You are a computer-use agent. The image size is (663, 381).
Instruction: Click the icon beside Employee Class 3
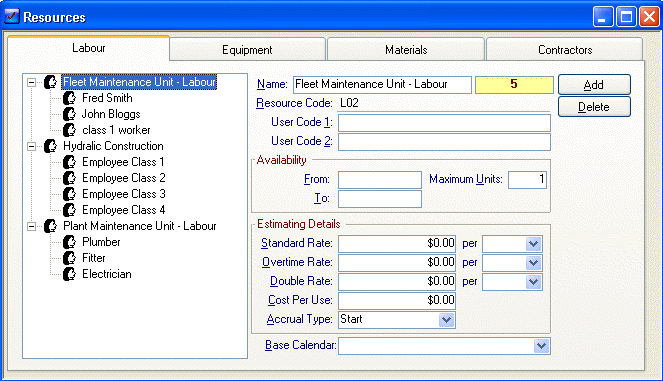coord(69,194)
